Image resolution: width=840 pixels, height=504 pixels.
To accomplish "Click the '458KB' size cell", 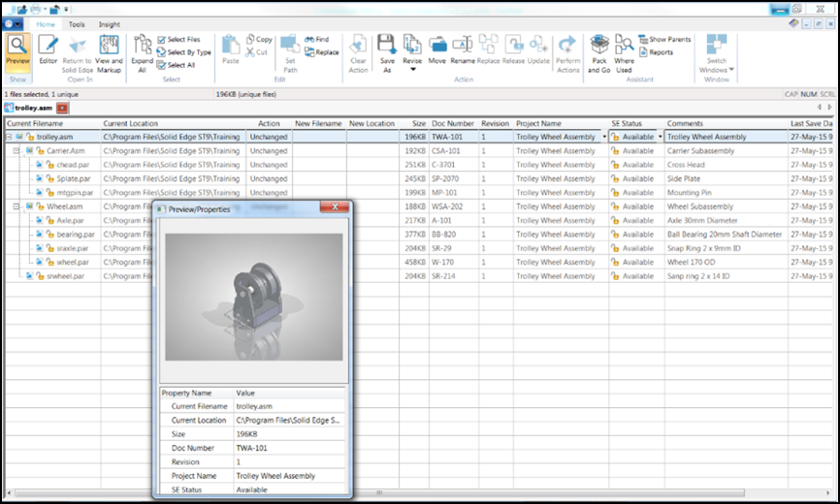I will click(x=415, y=262).
